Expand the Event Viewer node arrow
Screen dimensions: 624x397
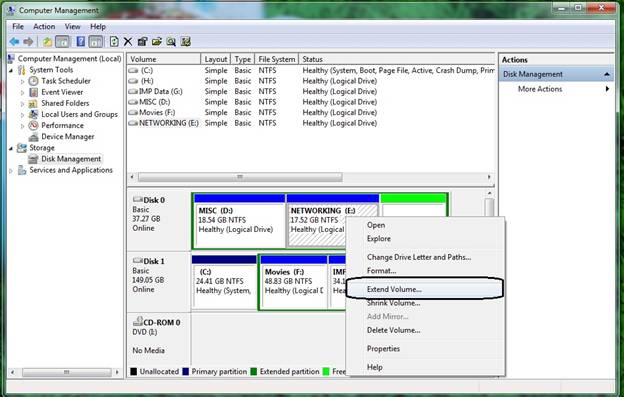coord(22,92)
